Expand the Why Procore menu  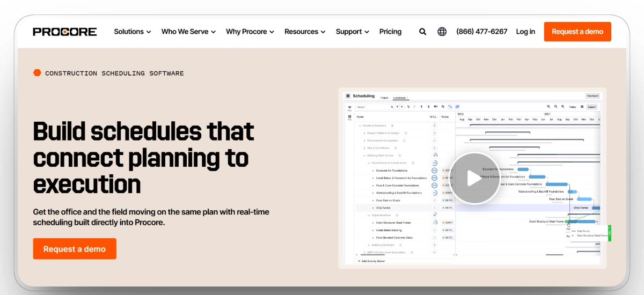(250, 32)
